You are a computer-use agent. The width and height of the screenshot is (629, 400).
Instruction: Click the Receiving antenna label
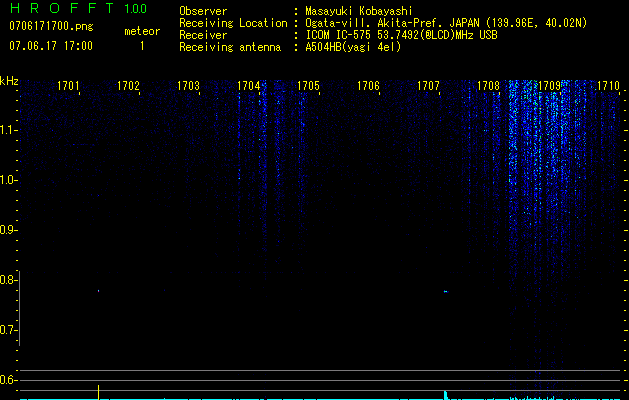click(x=230, y=47)
